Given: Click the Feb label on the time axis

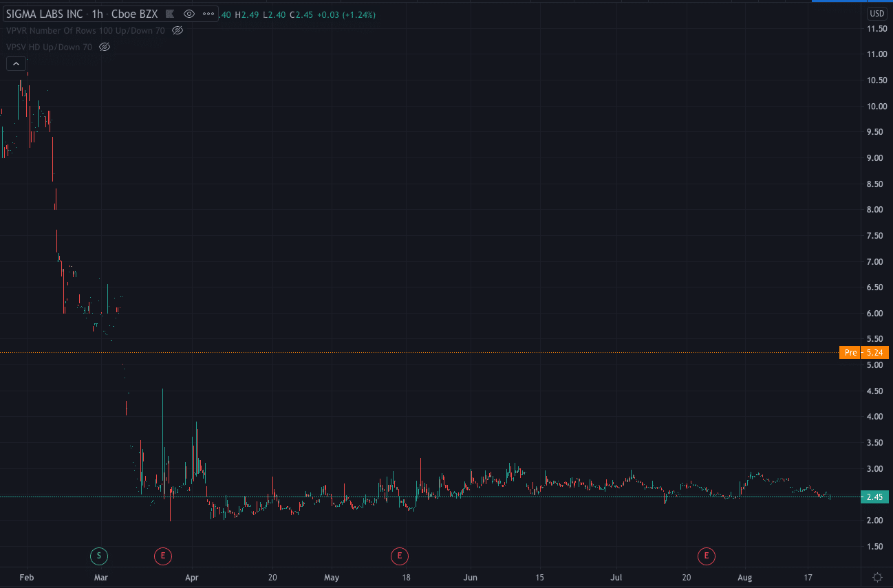Looking at the screenshot, I should [26, 577].
